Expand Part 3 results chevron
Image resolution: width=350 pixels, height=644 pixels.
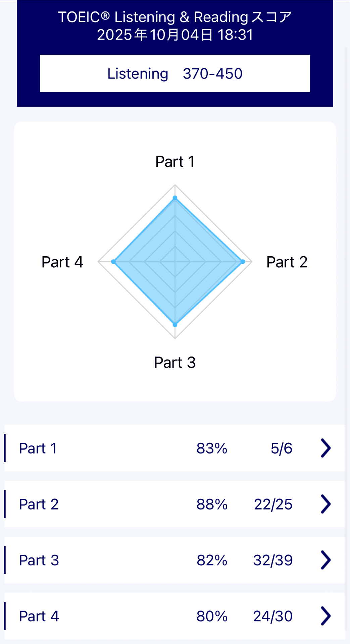(326, 560)
